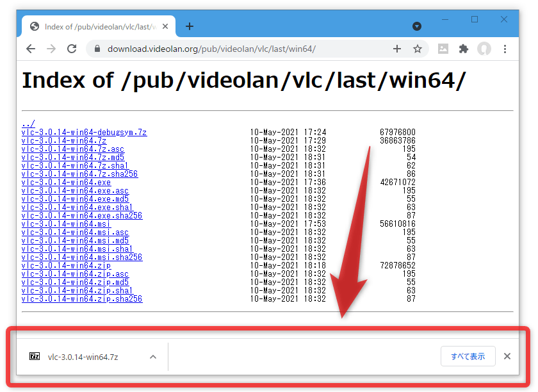Click the plus icon in the address bar

pyautogui.click(x=397, y=49)
